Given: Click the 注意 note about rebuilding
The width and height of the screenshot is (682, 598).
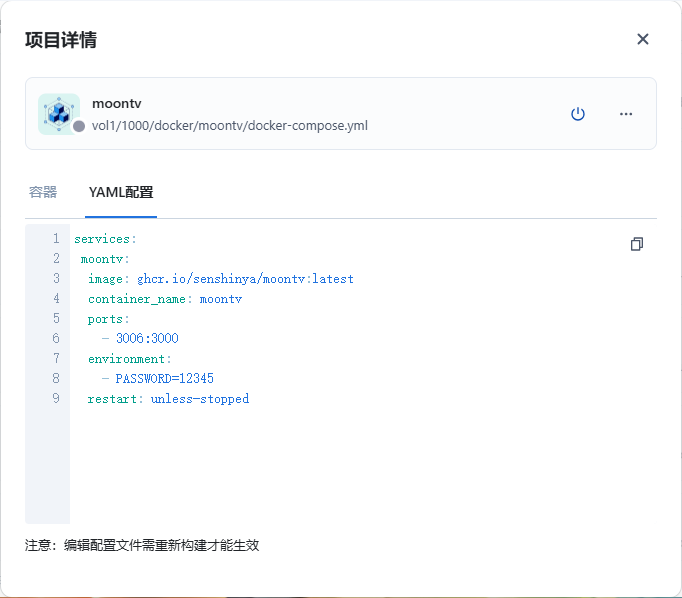Looking at the screenshot, I should [142, 545].
